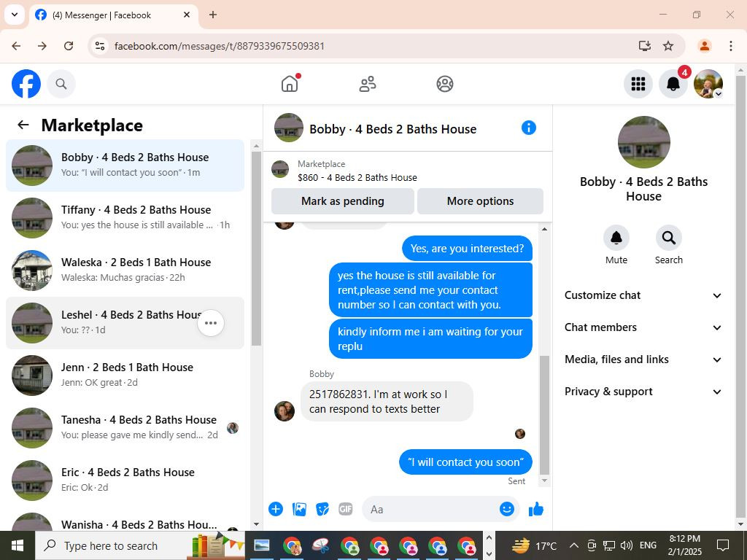Mute this conversation with the bell icon

[616, 238]
